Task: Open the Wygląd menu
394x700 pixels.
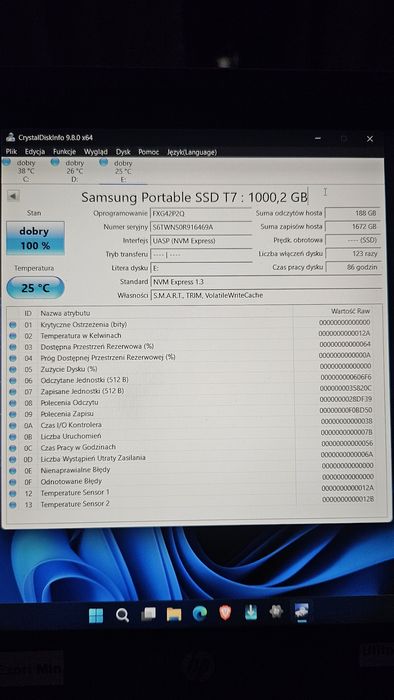Action: pyautogui.click(x=95, y=152)
